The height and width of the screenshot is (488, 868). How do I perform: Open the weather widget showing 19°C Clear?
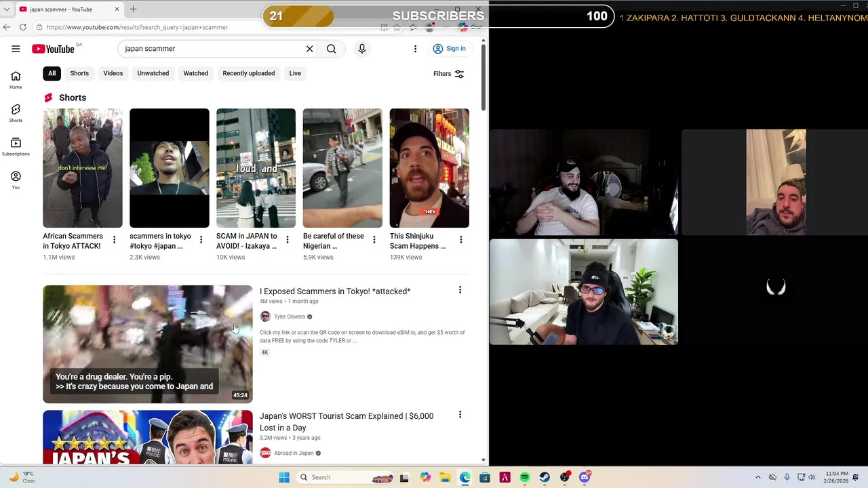(22, 477)
